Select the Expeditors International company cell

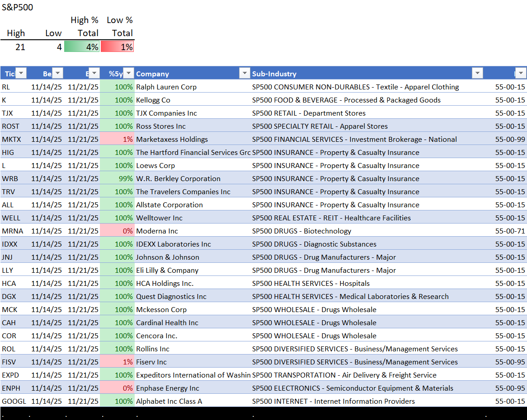coord(193,375)
